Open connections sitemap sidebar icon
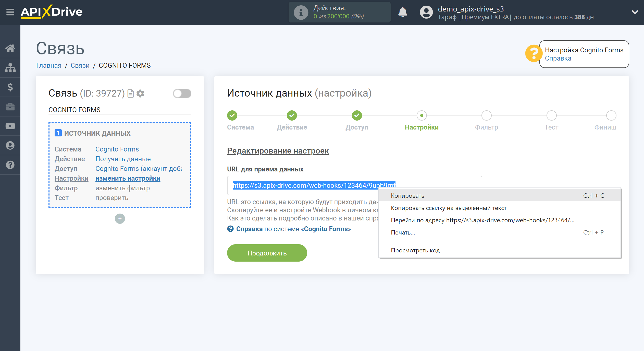 pyautogui.click(x=10, y=68)
